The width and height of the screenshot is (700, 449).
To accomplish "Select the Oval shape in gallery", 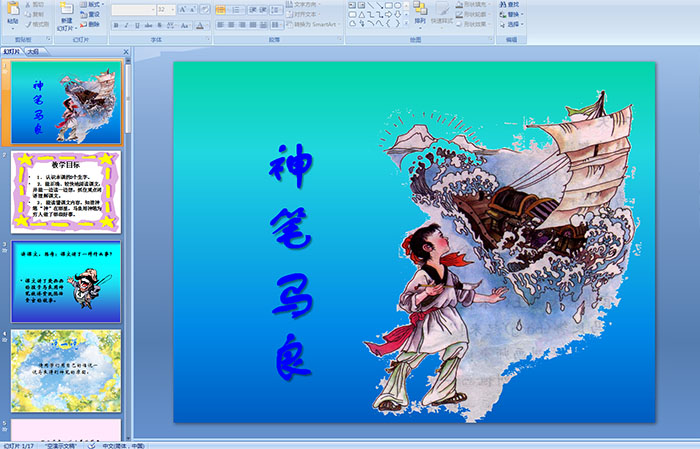I will point(397,5).
